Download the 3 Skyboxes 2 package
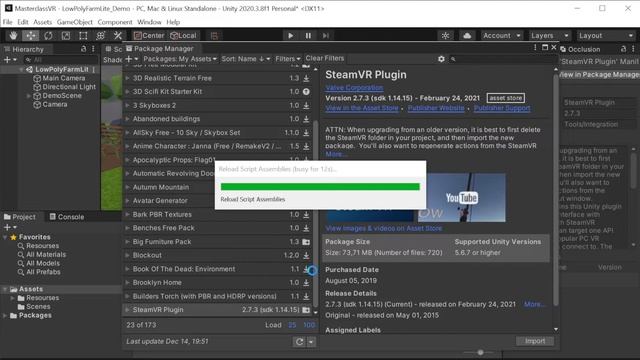 [x=306, y=105]
